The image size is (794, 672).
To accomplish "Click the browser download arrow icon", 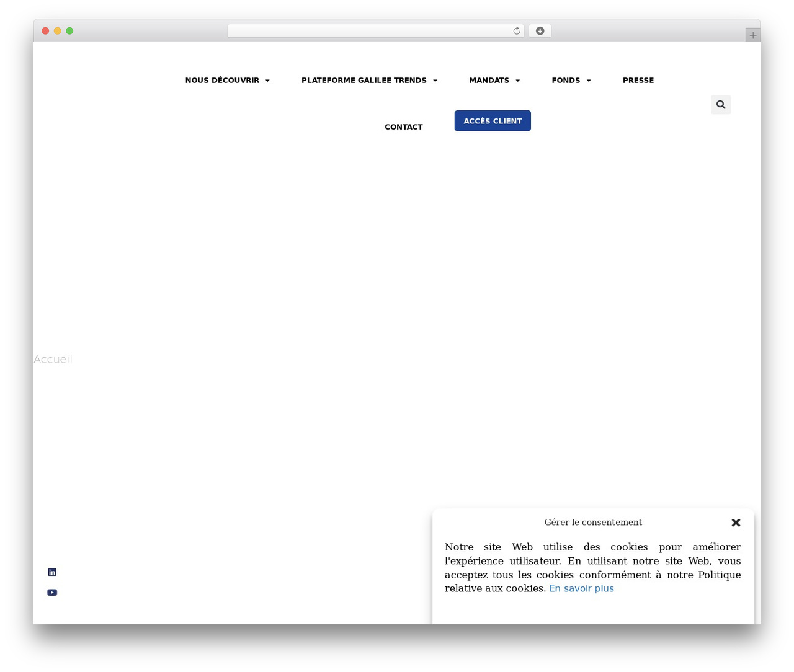I will 540,31.
